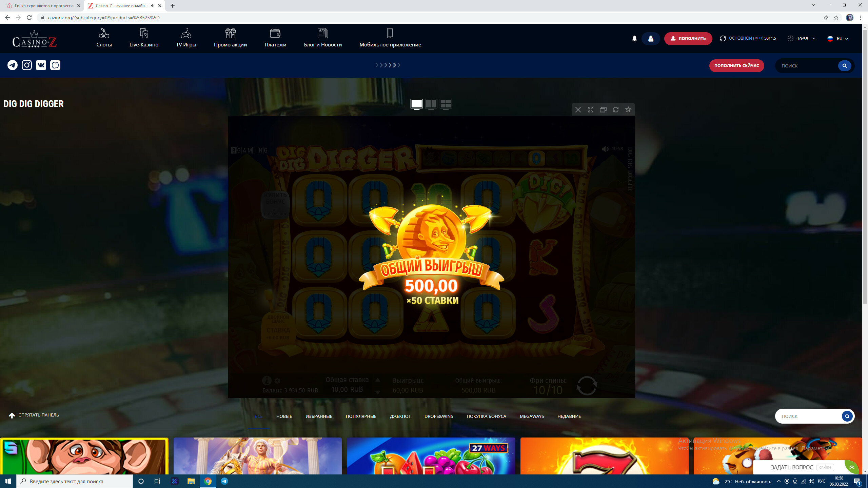Open the Telegram social icon
Viewport: 868px width, 488px height.
pos(13,65)
